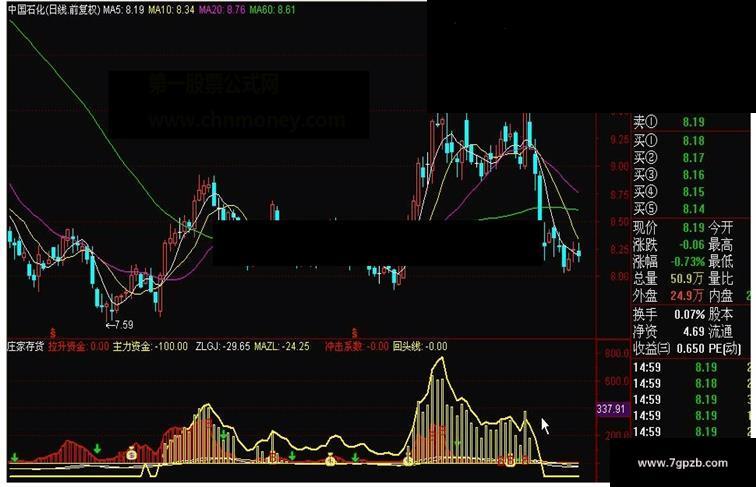
Task: Click the 主力资金: -100.00 readout
Action: coord(150,346)
